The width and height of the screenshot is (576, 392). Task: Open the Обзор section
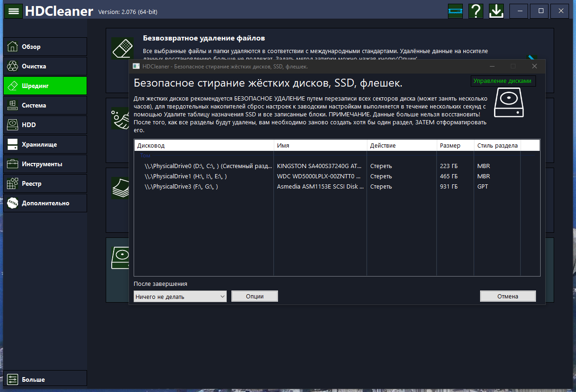click(x=45, y=47)
